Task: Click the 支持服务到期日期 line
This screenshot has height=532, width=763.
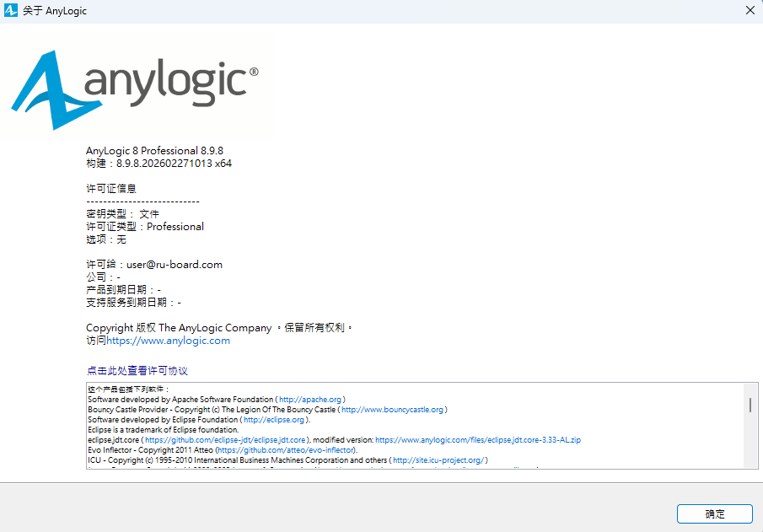Action: pos(134,303)
